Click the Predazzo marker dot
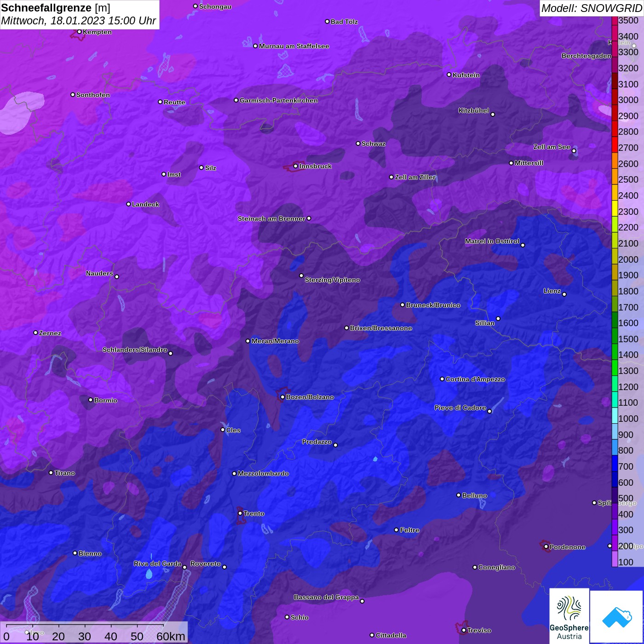This screenshot has width=644, height=644. [335, 445]
